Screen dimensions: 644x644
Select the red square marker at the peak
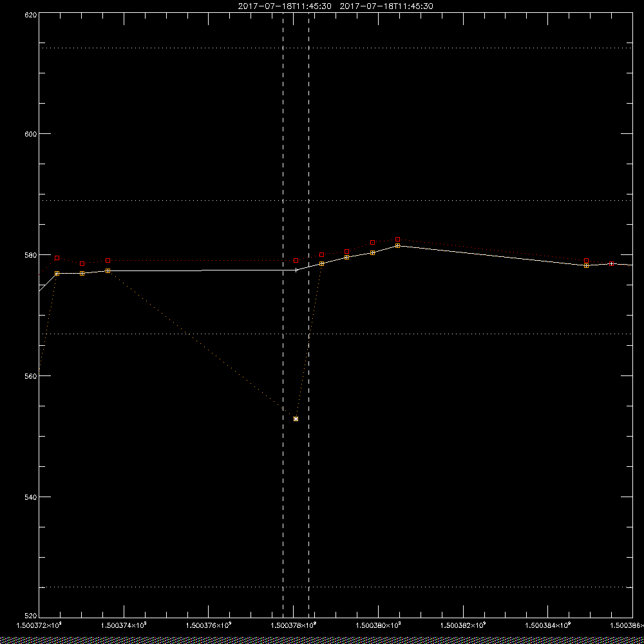pos(397,239)
